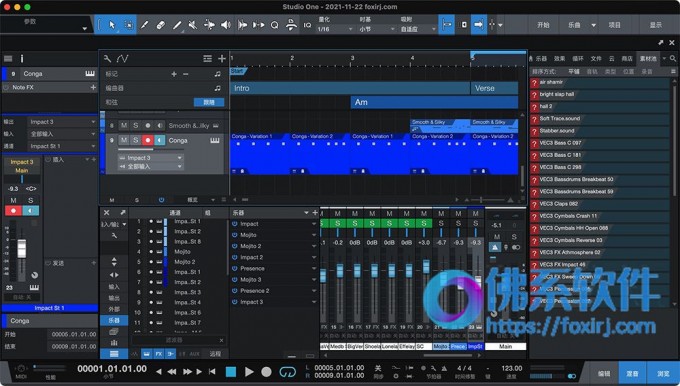Add a marker with plus button

173,74
